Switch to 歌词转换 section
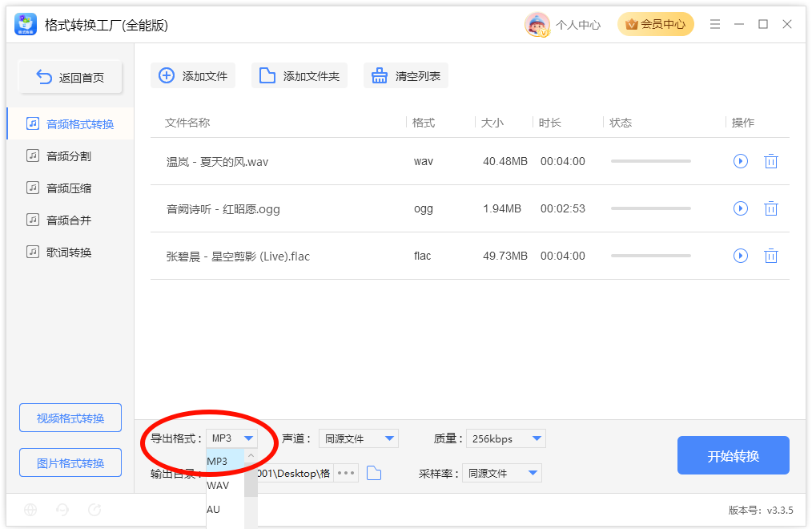 click(x=70, y=252)
